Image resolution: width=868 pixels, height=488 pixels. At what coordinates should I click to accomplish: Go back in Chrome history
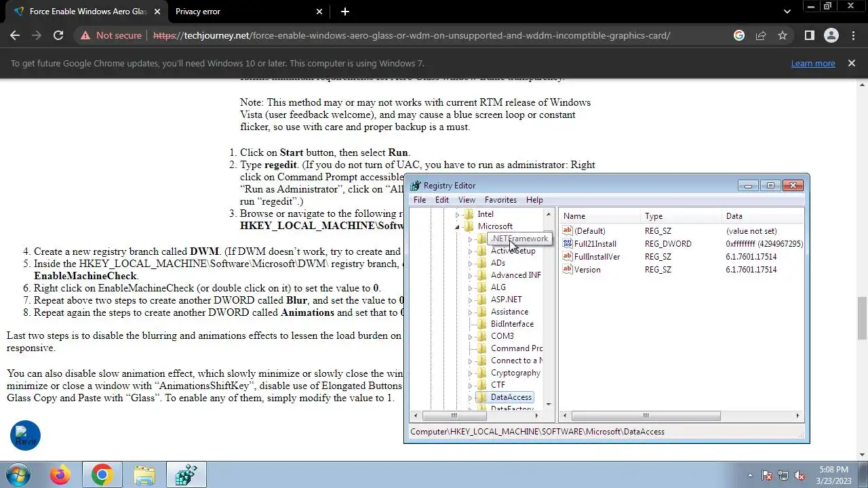tap(15, 35)
